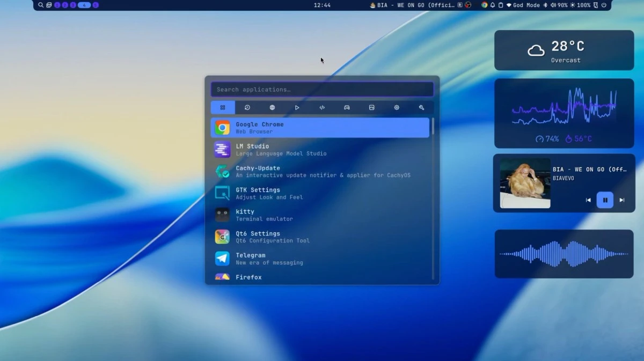Click the Cachy-Update app icon
Screen dimensions: 644x361
(x=222, y=171)
